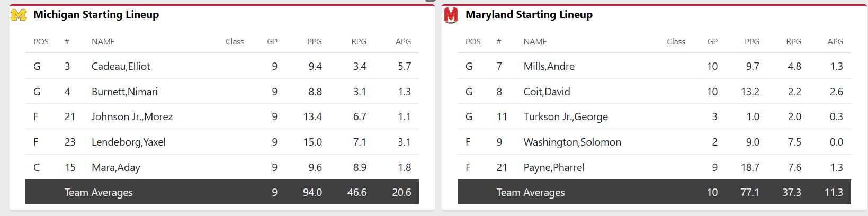Image resolution: width=868 pixels, height=216 pixels.
Task: Select Nimari Burnett in Michigan lineup
Action: click(x=124, y=92)
